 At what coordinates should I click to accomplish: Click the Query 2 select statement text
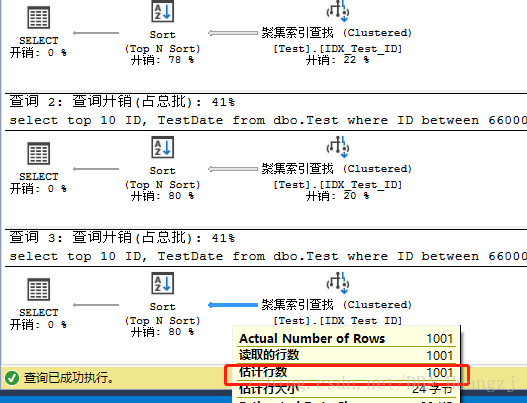coord(268,120)
